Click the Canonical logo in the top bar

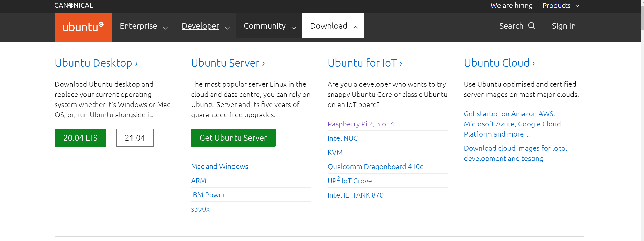coord(74,5)
